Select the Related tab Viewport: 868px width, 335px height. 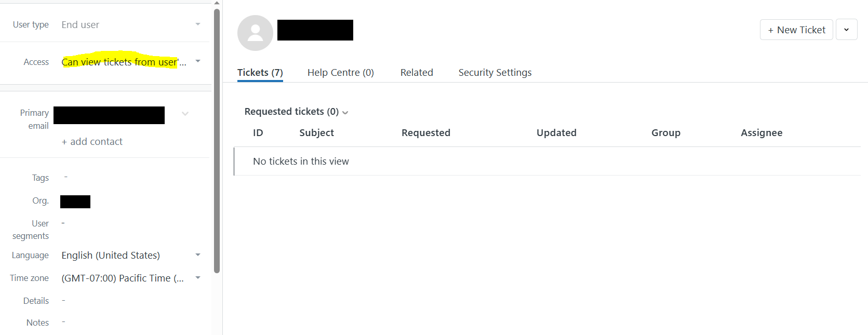(x=417, y=72)
